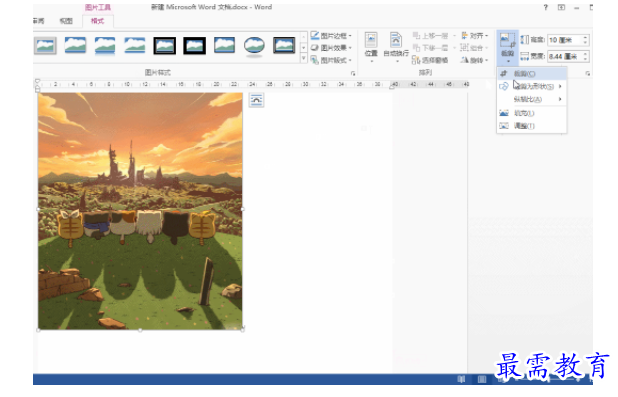The width and height of the screenshot is (618, 397).
Task: Click Picture Layout (图片版式) icon
Action: (x=315, y=60)
